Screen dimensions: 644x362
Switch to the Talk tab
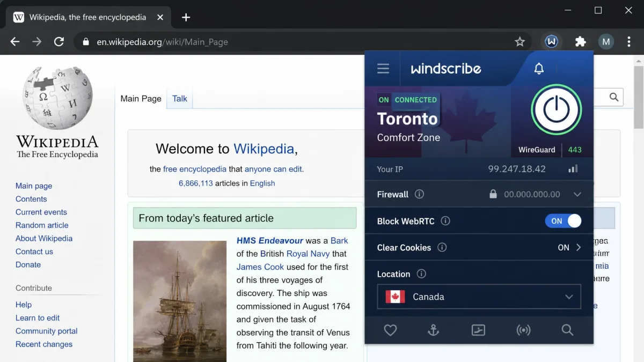coord(180,98)
